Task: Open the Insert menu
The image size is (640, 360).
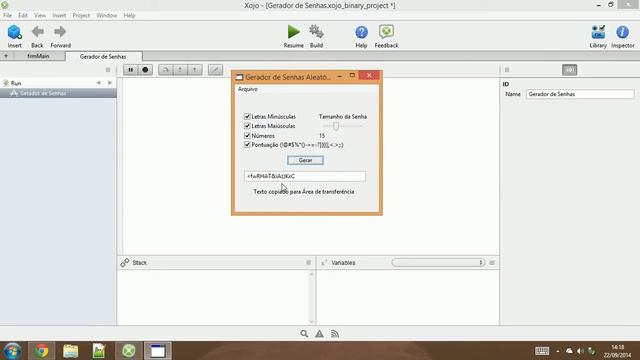Action: 59,16
